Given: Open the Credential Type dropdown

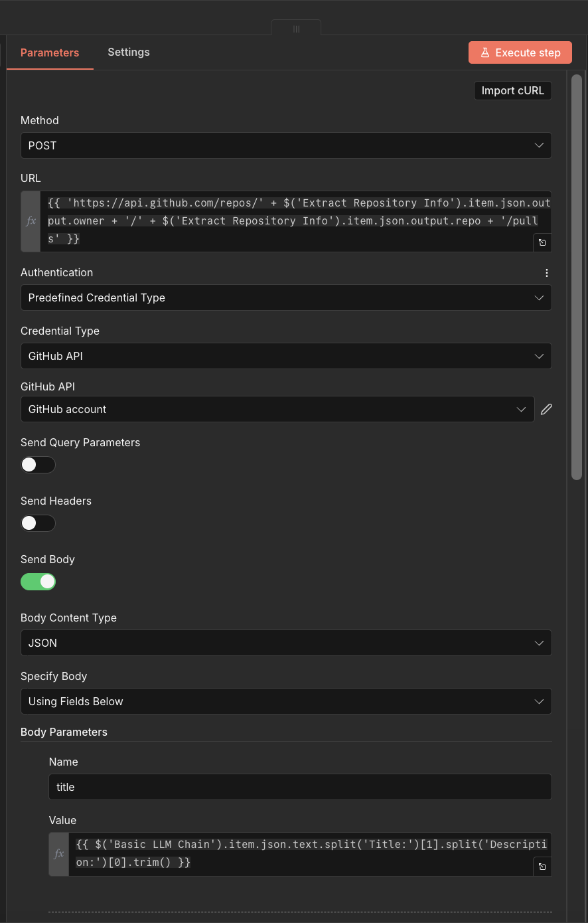Looking at the screenshot, I should point(286,356).
